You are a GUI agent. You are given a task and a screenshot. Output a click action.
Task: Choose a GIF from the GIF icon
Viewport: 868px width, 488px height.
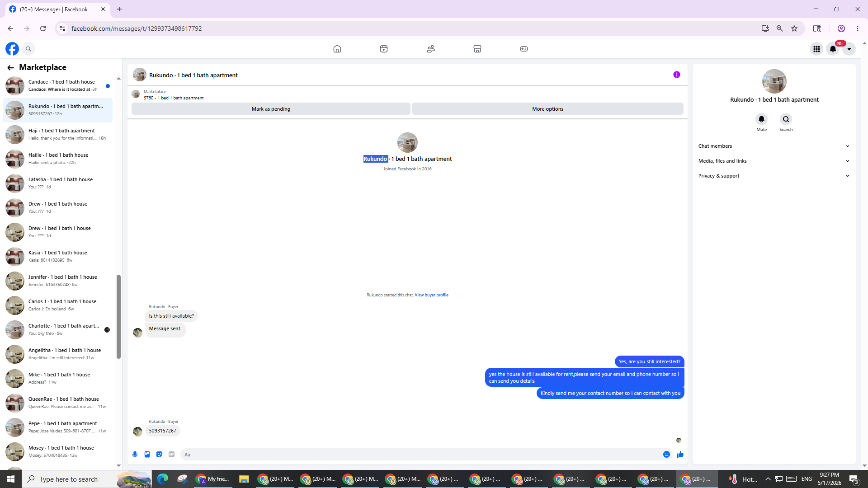click(172, 455)
